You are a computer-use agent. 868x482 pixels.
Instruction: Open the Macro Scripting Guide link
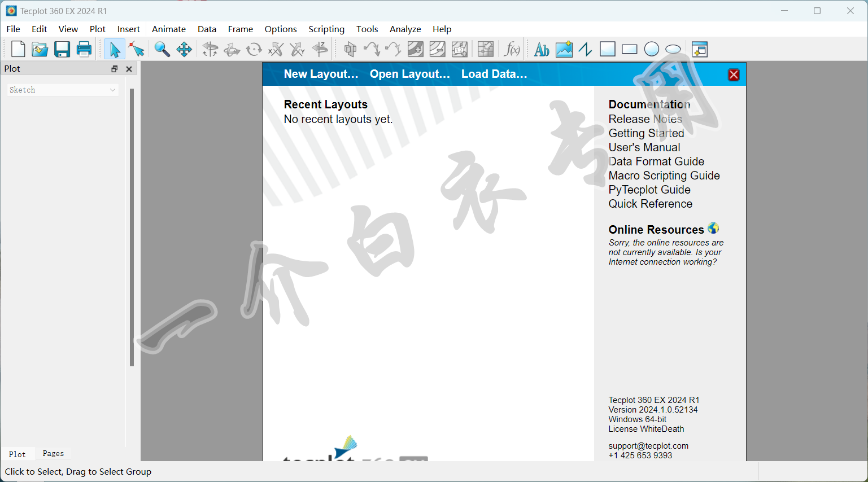point(664,176)
